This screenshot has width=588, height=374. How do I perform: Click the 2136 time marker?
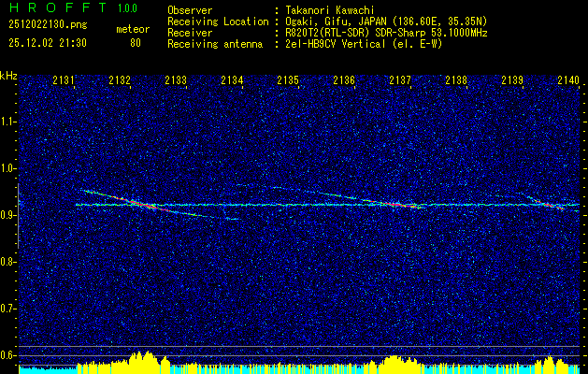tap(344, 79)
